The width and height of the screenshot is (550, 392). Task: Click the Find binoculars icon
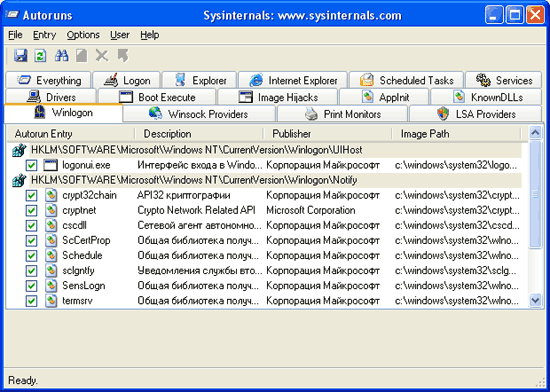pos(61,56)
